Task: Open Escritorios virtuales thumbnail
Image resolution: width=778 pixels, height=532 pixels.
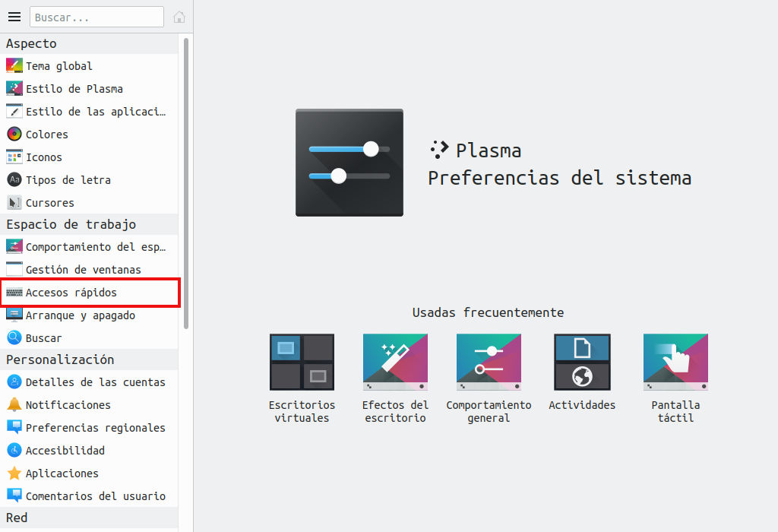Action: (302, 362)
